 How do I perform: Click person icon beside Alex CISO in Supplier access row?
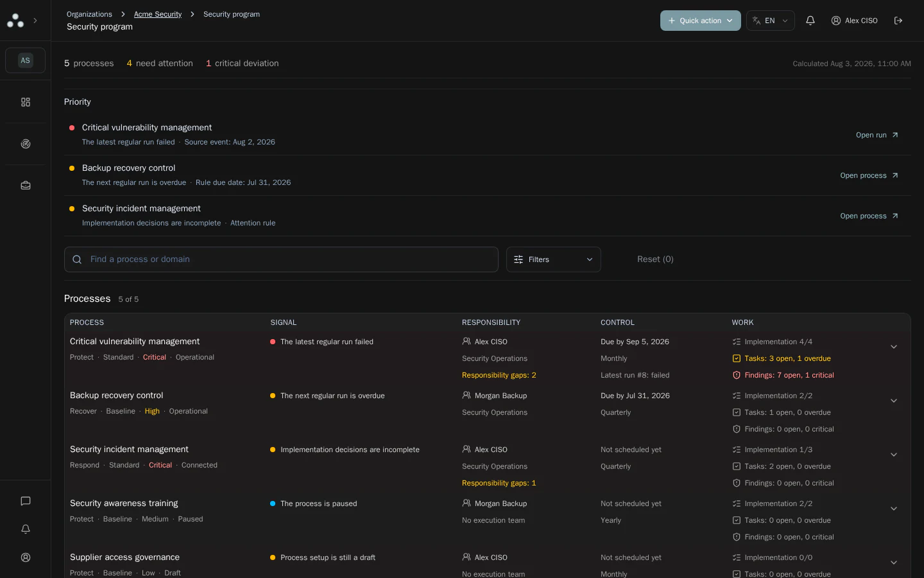(466, 557)
